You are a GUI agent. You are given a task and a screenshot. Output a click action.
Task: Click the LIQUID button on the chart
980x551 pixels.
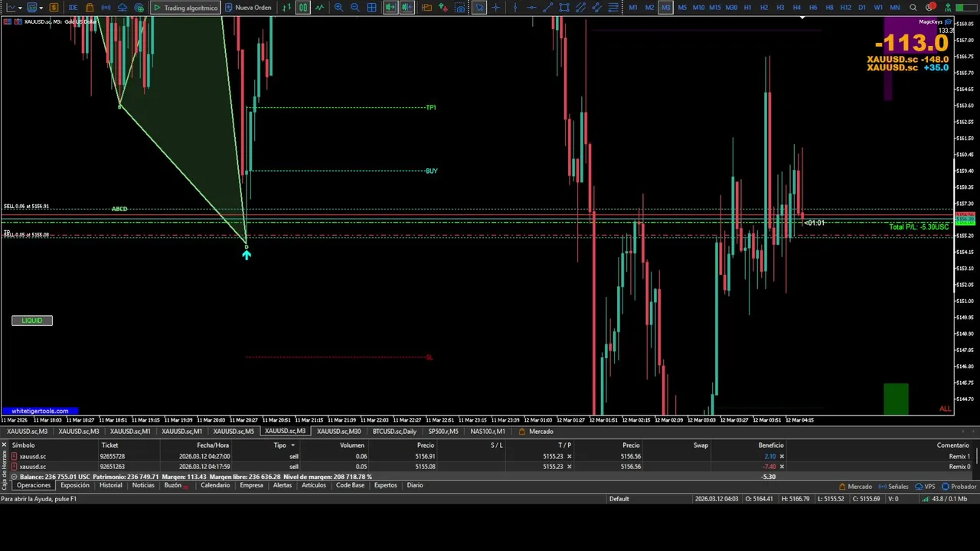[x=32, y=321]
